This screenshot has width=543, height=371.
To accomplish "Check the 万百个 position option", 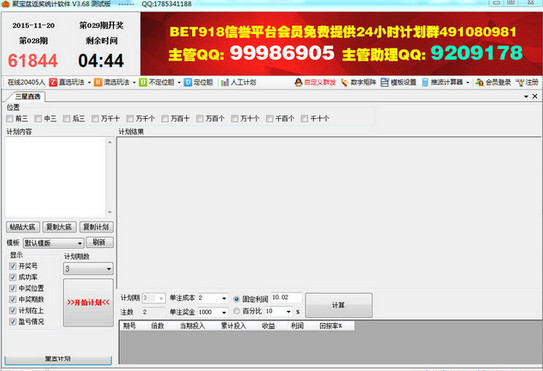I will pyautogui.click(x=199, y=119).
